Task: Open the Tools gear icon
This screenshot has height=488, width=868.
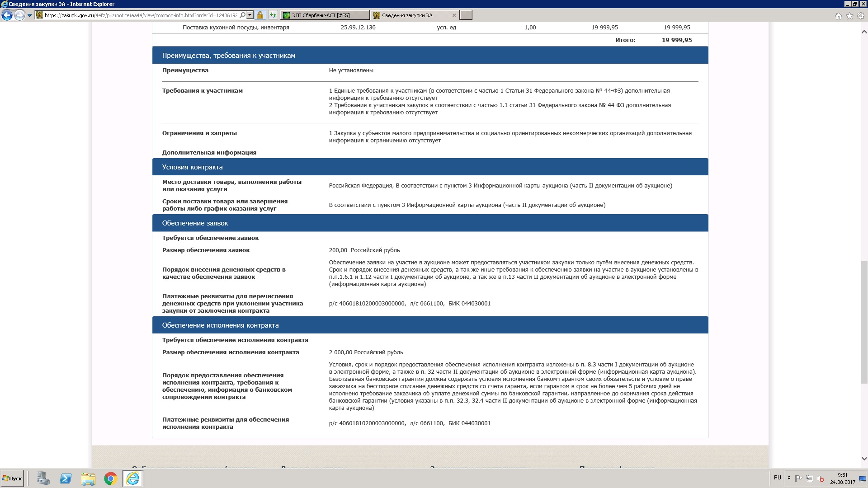Action: pos(861,16)
